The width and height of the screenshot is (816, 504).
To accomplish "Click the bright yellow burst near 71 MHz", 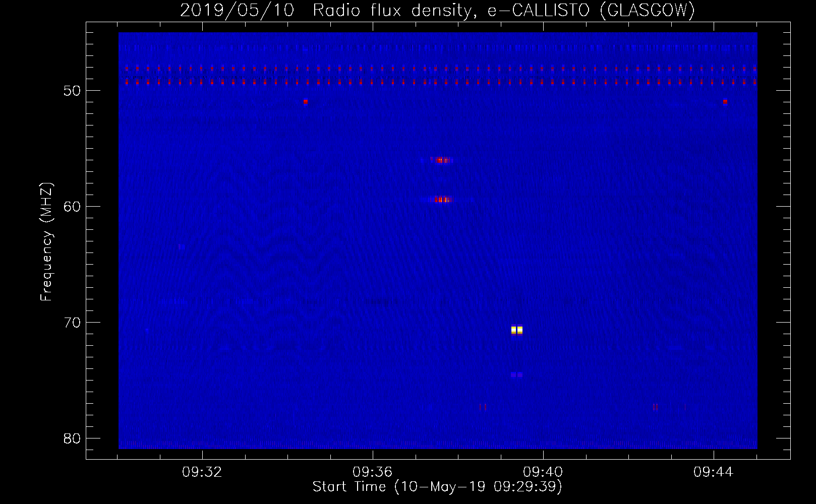I will [517, 330].
